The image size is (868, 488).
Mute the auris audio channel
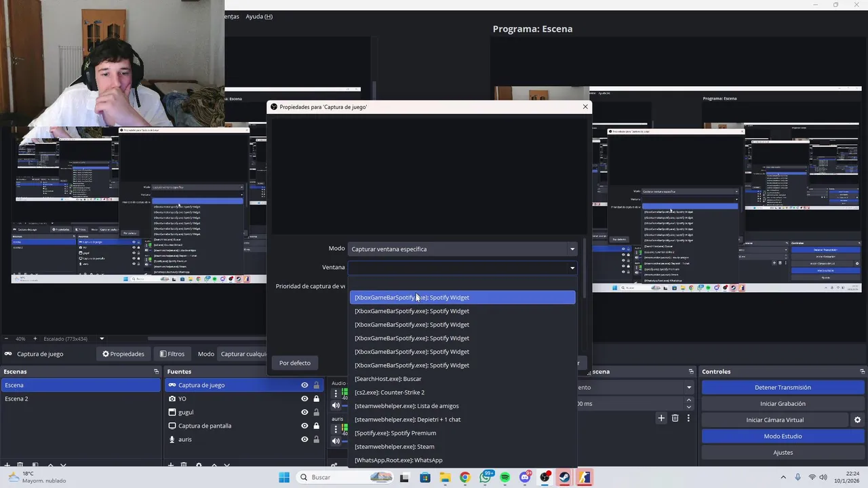click(336, 441)
